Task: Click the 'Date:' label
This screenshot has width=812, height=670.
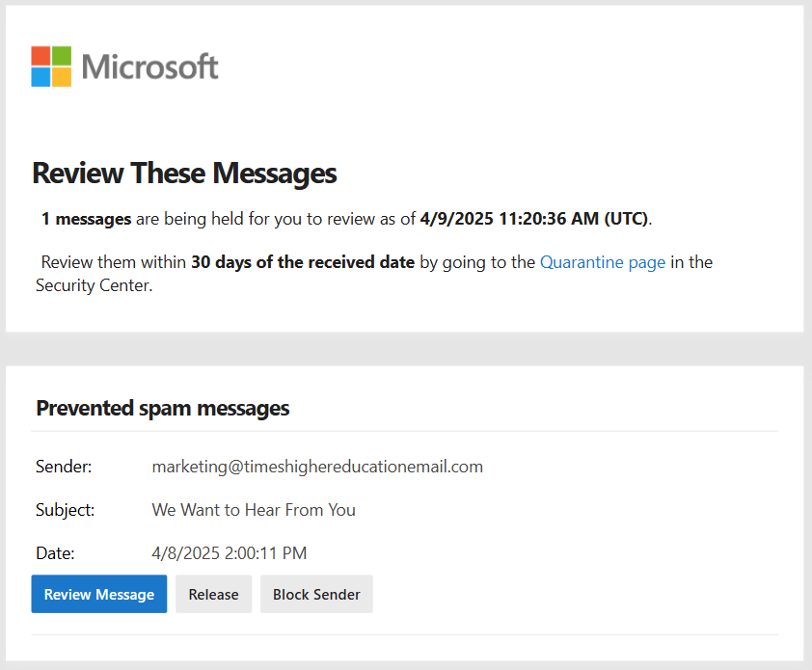Action: (x=55, y=553)
